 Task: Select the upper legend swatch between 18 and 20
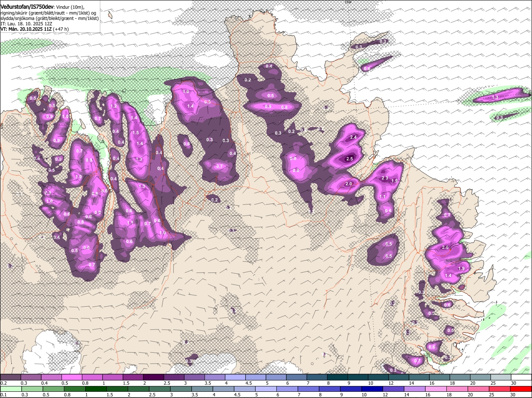coord(459,377)
